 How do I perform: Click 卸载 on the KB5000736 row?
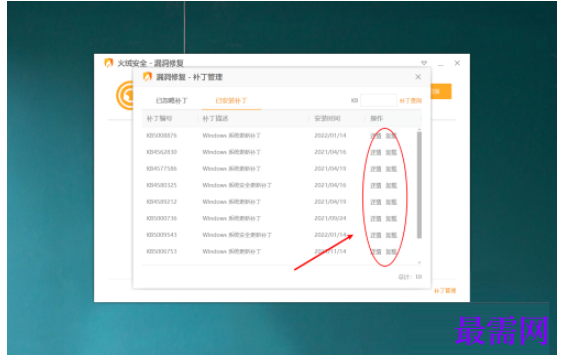tap(391, 218)
